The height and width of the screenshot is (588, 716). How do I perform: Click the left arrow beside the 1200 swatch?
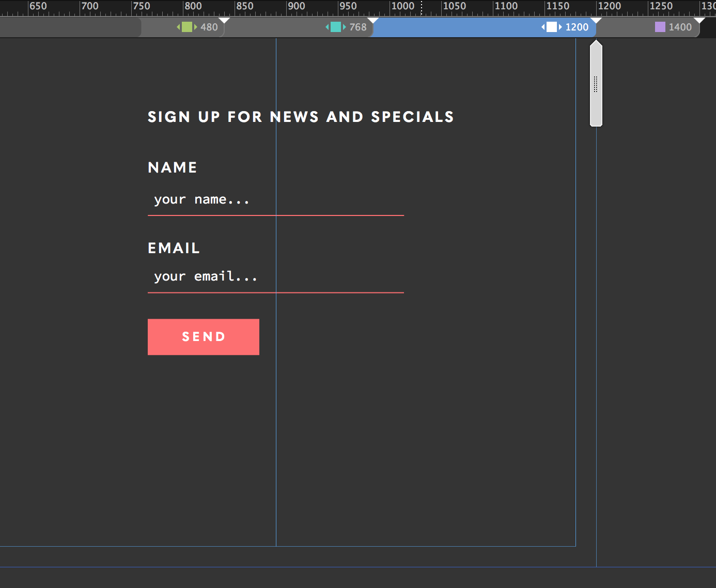[543, 27]
